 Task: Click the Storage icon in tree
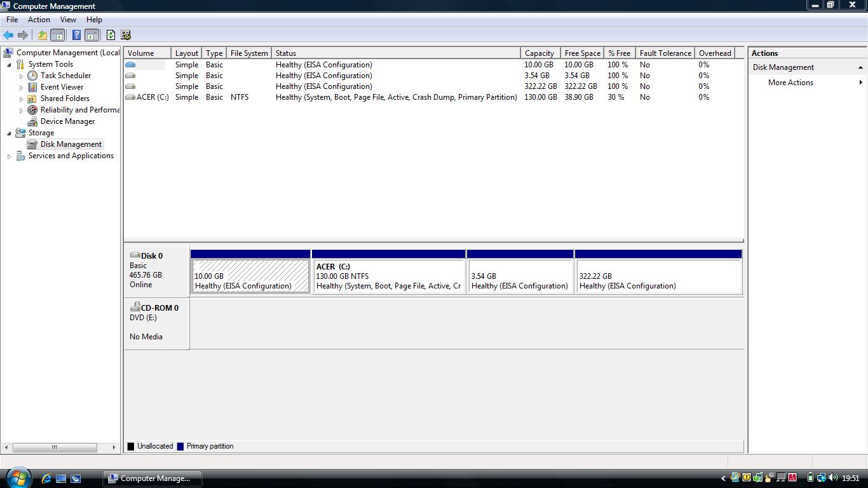point(20,133)
